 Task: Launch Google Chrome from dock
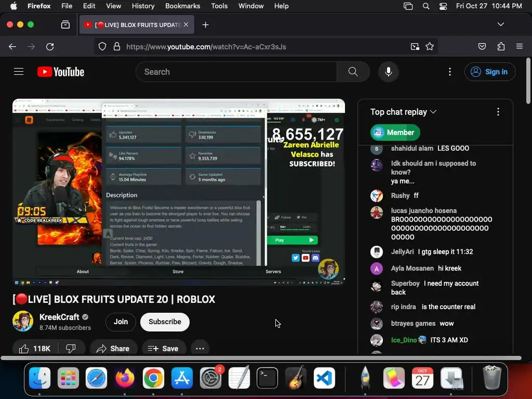tap(153, 378)
